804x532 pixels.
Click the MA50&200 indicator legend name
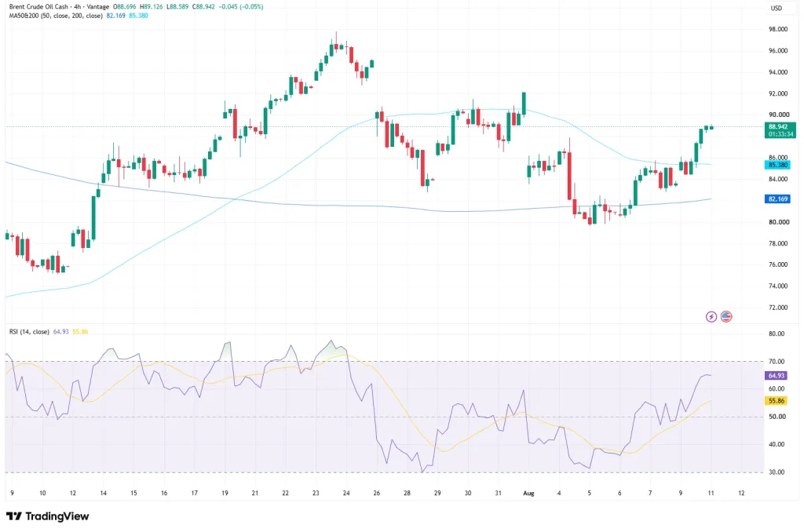click(56, 16)
